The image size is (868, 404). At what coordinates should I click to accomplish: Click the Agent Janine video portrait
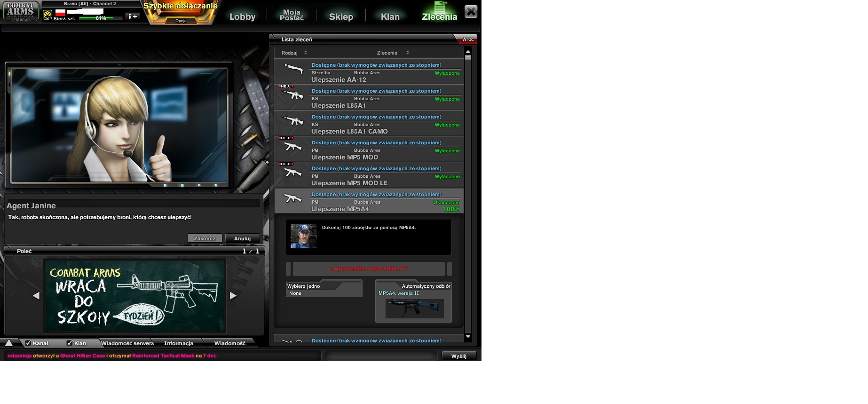point(119,125)
